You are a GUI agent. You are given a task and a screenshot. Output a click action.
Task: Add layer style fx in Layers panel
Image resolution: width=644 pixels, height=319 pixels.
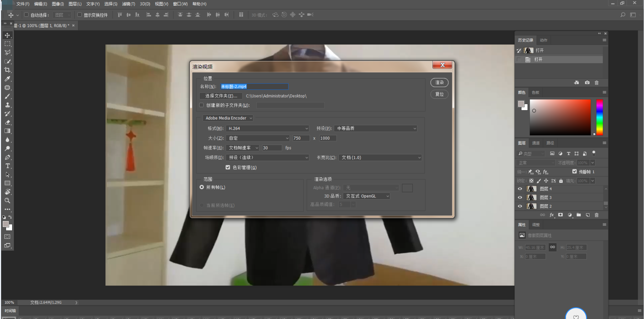[x=552, y=215]
